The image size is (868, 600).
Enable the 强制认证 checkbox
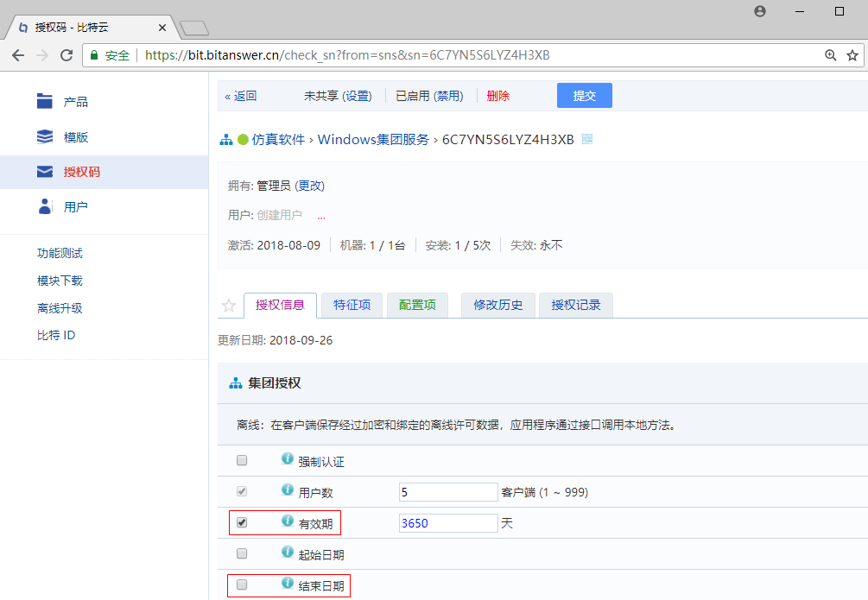pos(241,459)
